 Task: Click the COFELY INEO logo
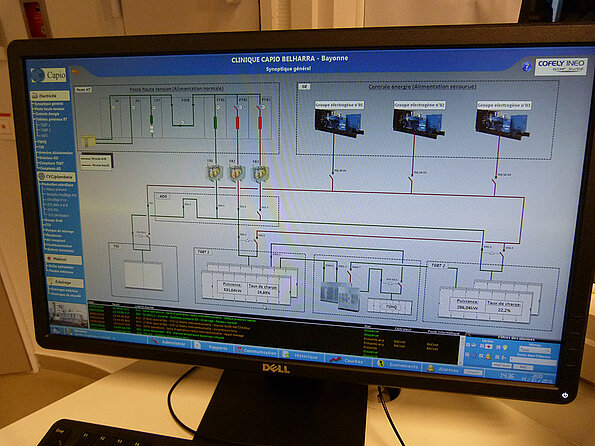(561, 66)
